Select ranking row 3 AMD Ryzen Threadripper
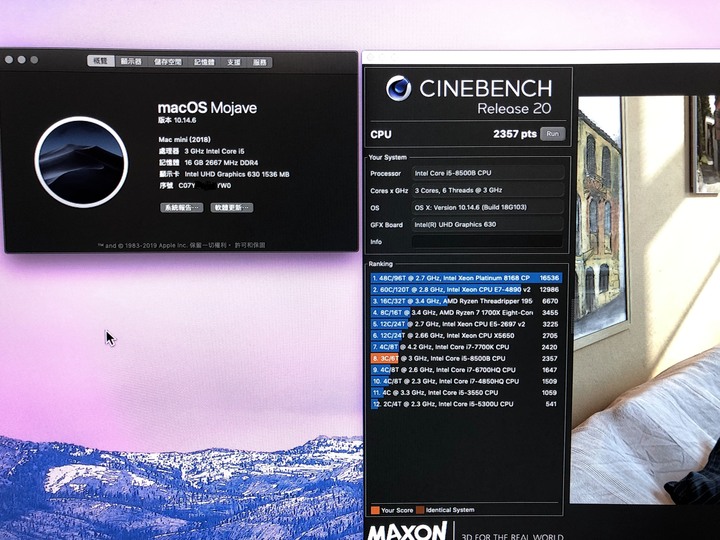Image resolution: width=720 pixels, height=540 pixels. pyautogui.click(x=466, y=301)
